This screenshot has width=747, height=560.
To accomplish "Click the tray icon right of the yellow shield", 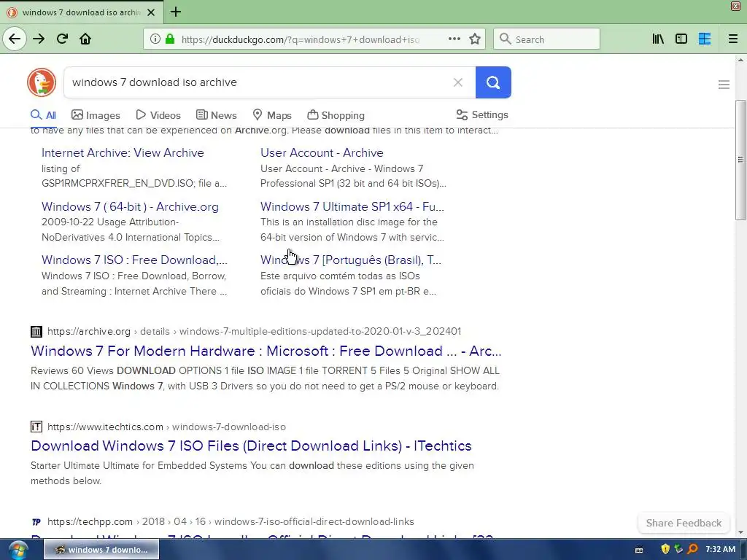I will pos(679,550).
